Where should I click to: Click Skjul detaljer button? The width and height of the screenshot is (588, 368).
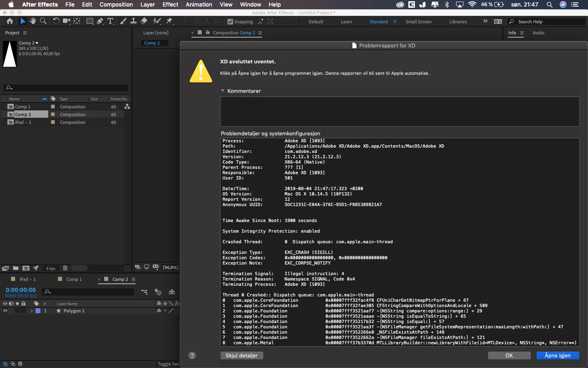tap(242, 355)
